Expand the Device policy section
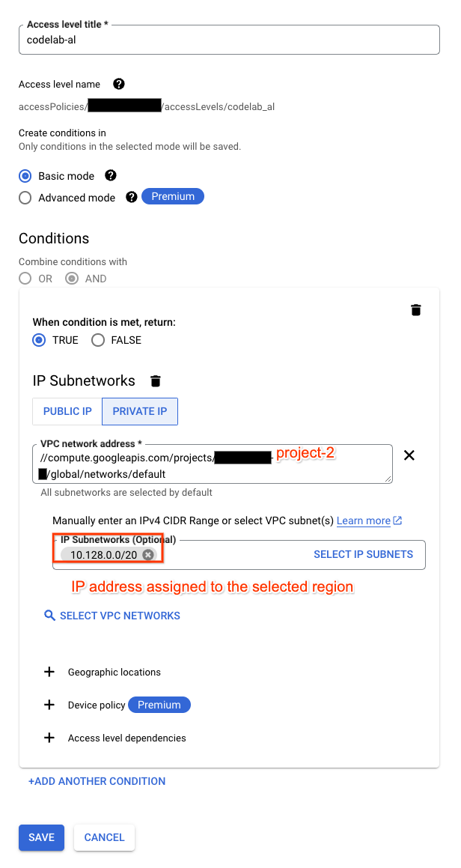The width and height of the screenshot is (461, 868). pos(49,705)
